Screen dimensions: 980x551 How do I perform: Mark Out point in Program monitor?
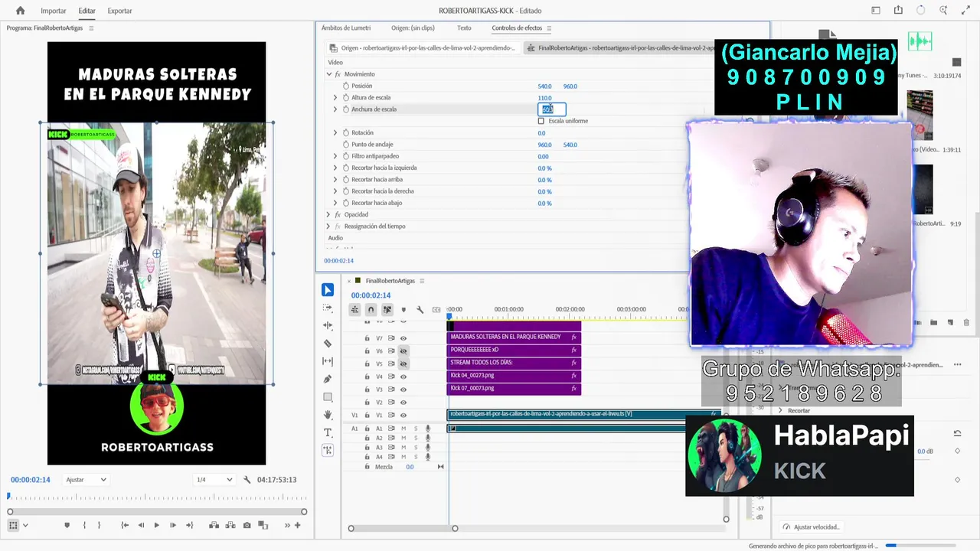(99, 525)
